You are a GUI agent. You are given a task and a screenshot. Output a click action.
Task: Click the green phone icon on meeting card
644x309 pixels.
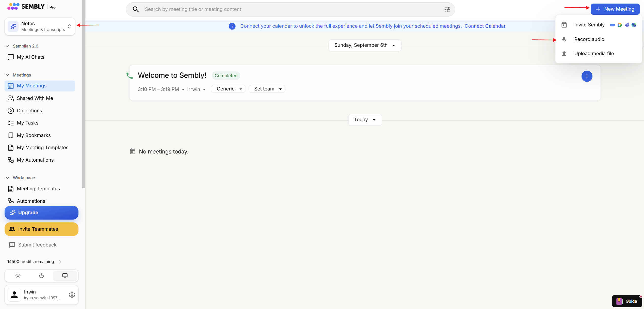(x=130, y=75)
